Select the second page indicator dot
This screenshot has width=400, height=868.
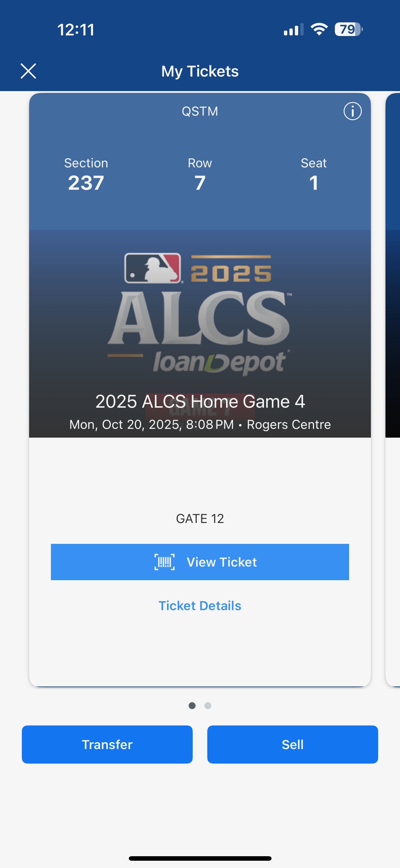[208, 705]
